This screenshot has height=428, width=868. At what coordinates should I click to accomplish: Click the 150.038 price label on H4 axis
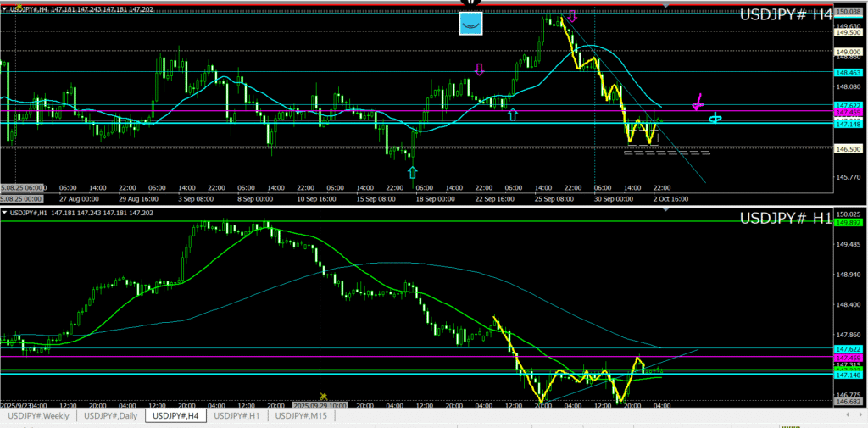tap(849, 12)
